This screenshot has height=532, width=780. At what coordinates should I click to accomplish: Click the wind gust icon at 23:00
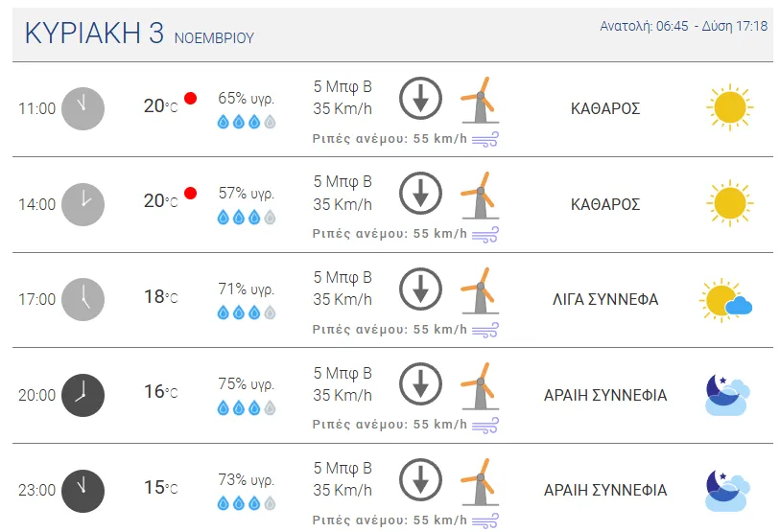(x=485, y=520)
